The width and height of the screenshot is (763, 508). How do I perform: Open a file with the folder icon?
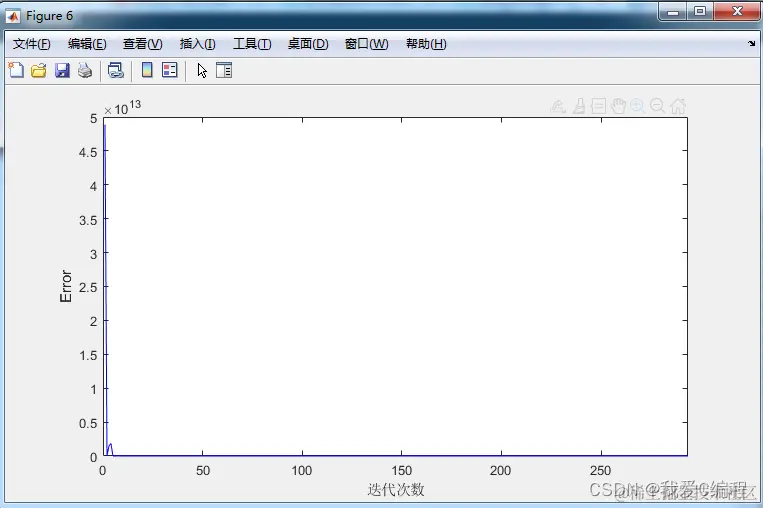39,71
